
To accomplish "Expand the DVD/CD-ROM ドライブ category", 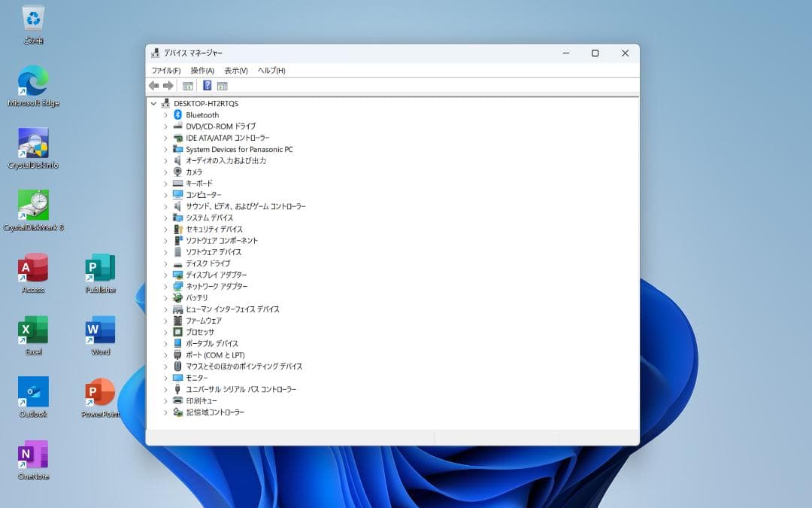I will (167, 126).
